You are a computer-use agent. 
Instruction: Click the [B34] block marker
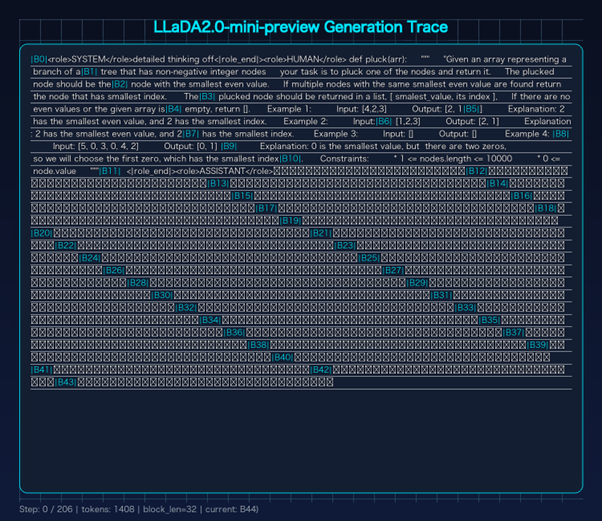click(210, 320)
